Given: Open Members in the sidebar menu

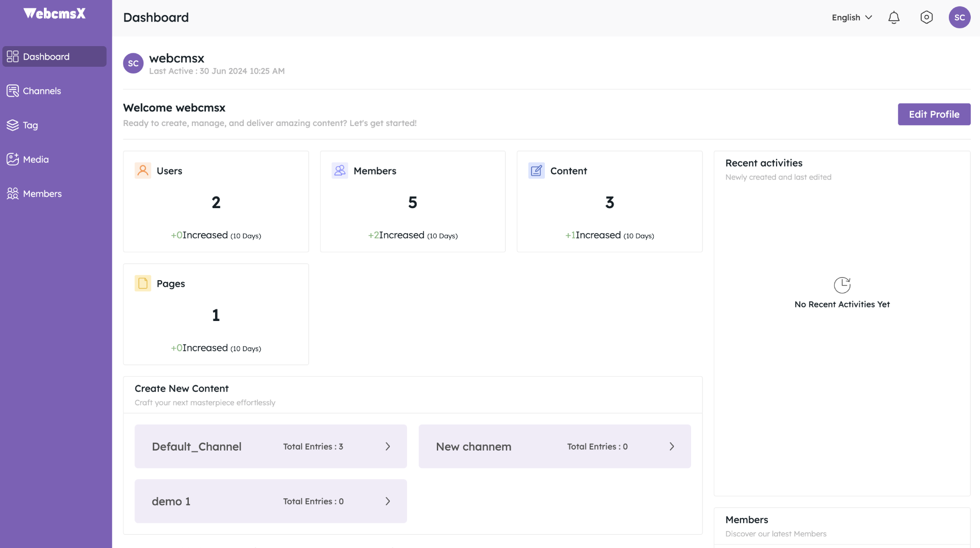Looking at the screenshot, I should pyautogui.click(x=42, y=194).
